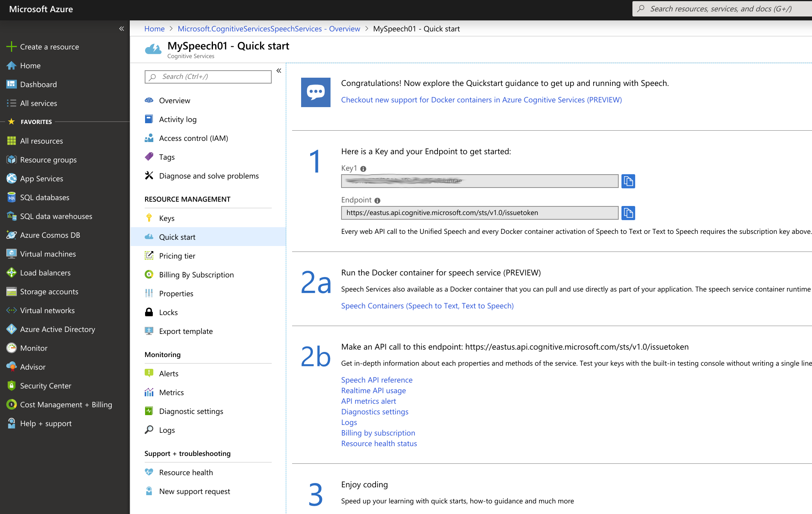Click the Activity log icon
Image resolution: width=812 pixels, height=514 pixels.
(149, 119)
